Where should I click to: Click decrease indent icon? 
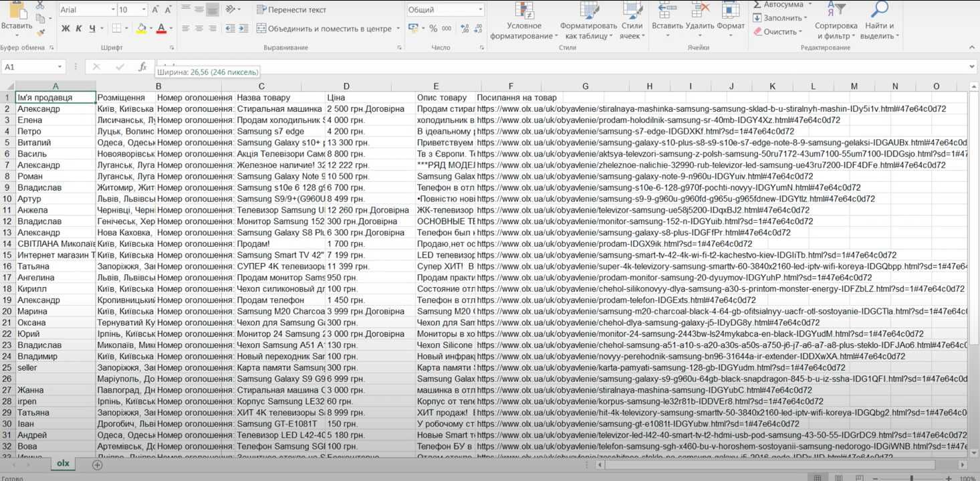click(231, 29)
